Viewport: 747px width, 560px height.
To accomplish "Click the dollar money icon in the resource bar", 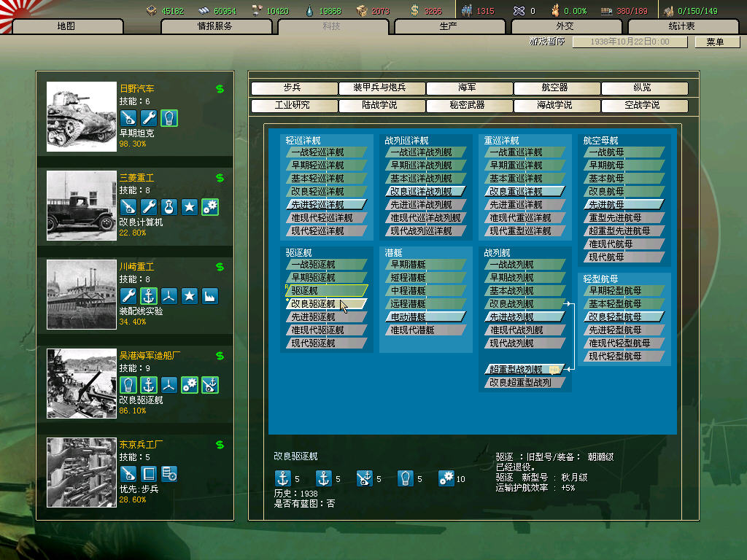I will (415, 10).
